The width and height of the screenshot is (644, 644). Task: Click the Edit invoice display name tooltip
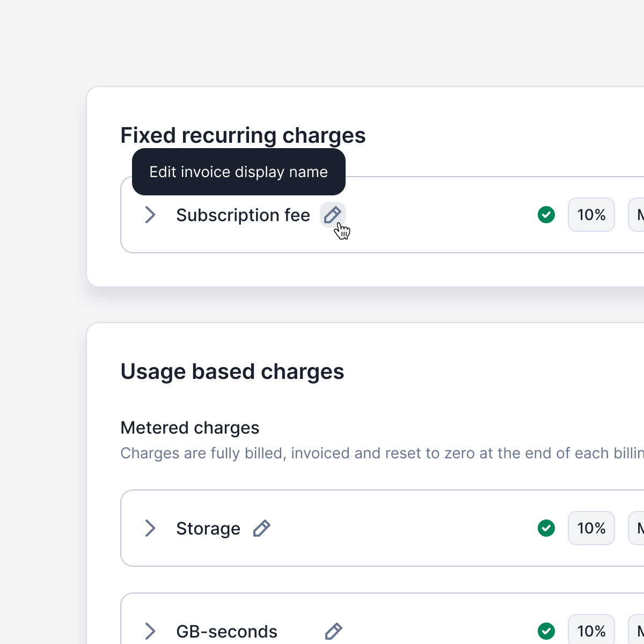[x=238, y=172]
